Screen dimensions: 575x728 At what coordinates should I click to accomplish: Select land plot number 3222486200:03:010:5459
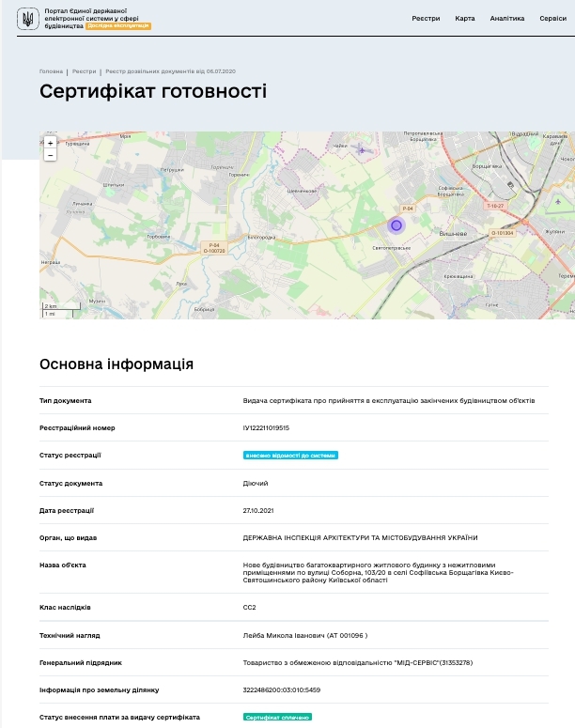point(282,689)
